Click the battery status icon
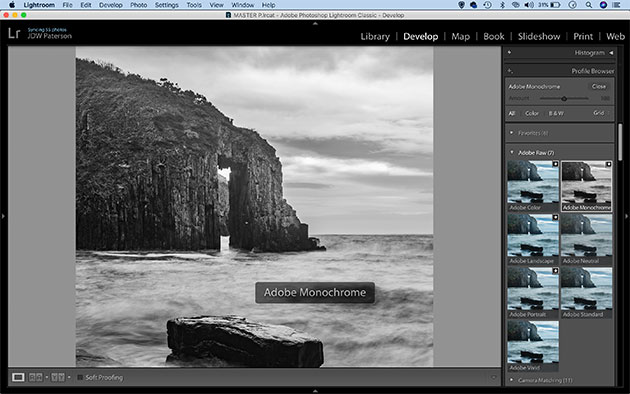Screen dimensions: 630x394 coord(555,5)
